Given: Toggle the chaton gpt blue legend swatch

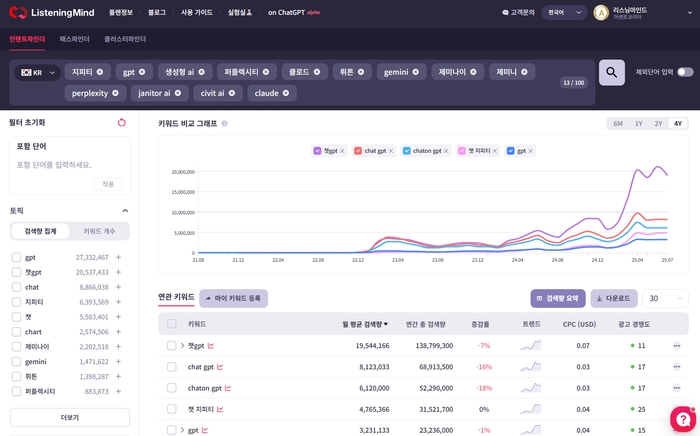Looking at the screenshot, I should click(406, 151).
